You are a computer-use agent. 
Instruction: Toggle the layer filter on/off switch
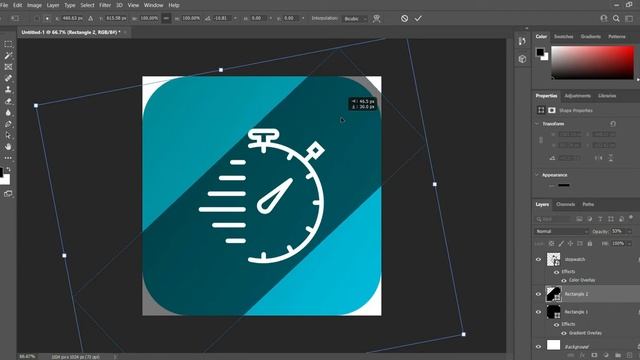(x=631, y=218)
